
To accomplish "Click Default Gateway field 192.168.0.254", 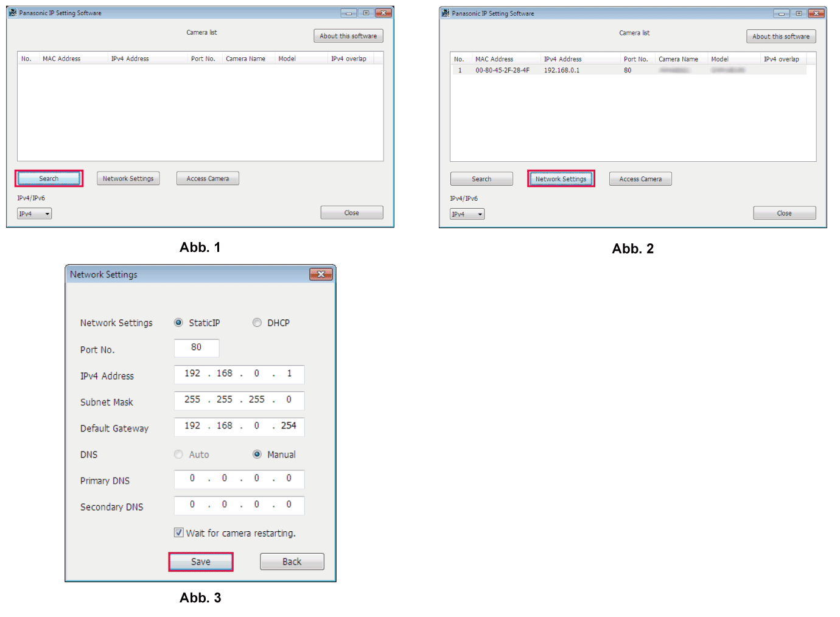I will click(x=239, y=427).
